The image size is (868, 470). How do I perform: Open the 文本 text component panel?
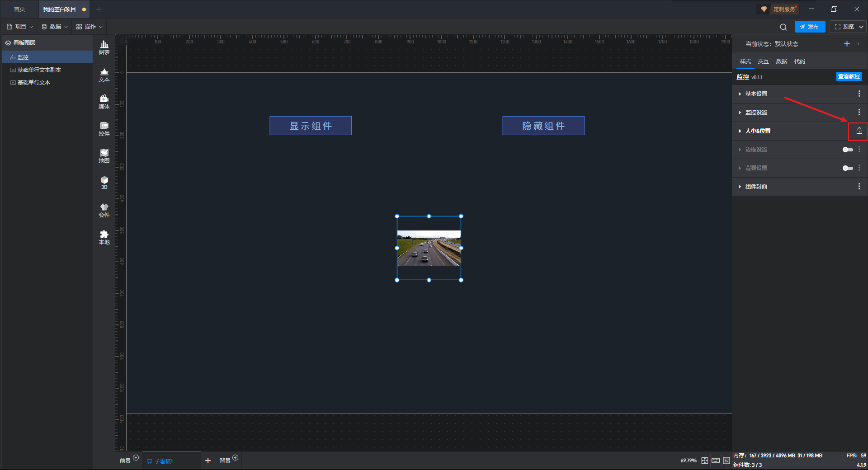tap(104, 75)
